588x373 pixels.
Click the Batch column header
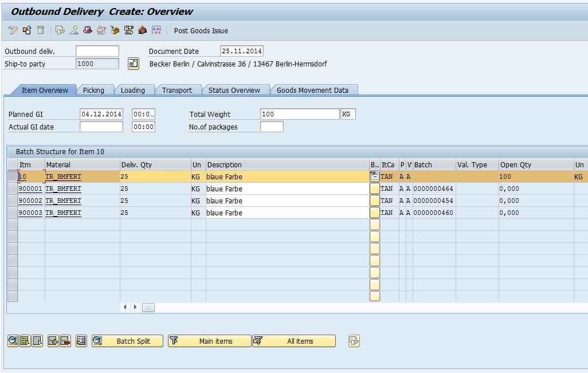coord(434,164)
